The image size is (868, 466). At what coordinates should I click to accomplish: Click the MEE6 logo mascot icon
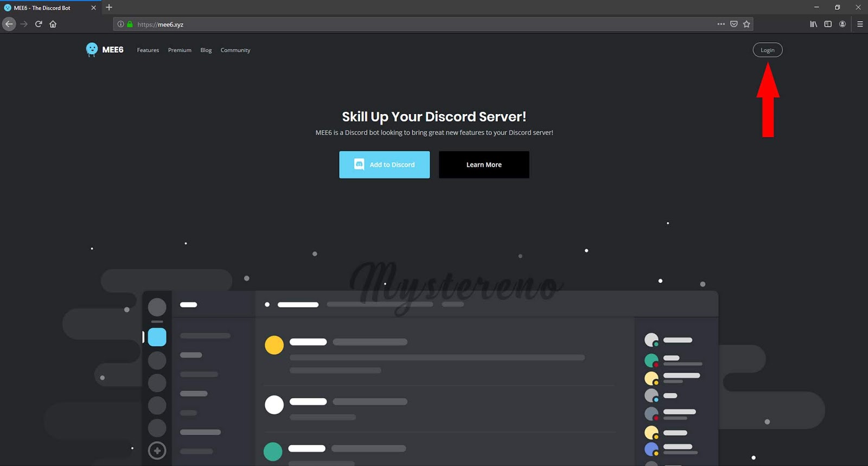point(92,50)
